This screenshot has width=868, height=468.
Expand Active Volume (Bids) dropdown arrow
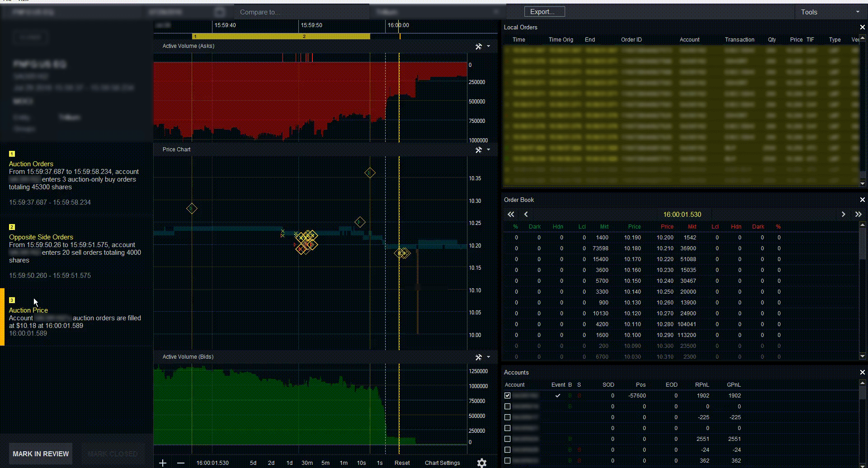point(488,357)
